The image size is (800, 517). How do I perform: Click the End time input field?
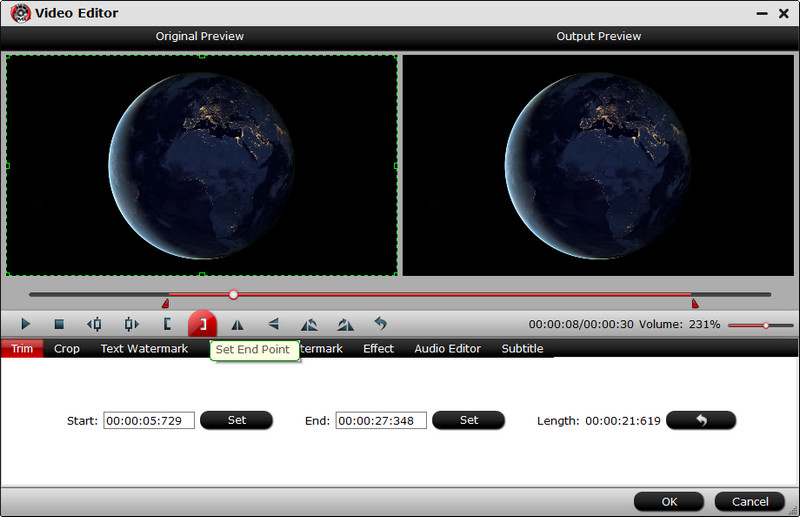[x=381, y=421]
